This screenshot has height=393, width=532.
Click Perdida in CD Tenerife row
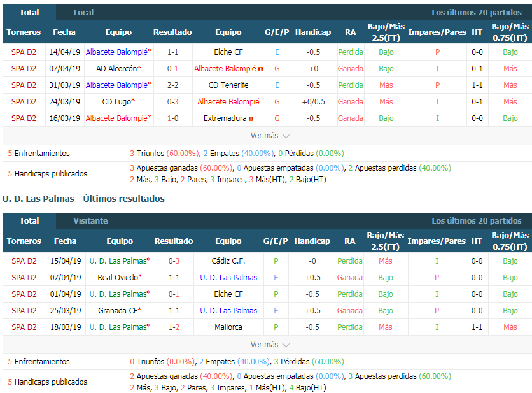351,85
